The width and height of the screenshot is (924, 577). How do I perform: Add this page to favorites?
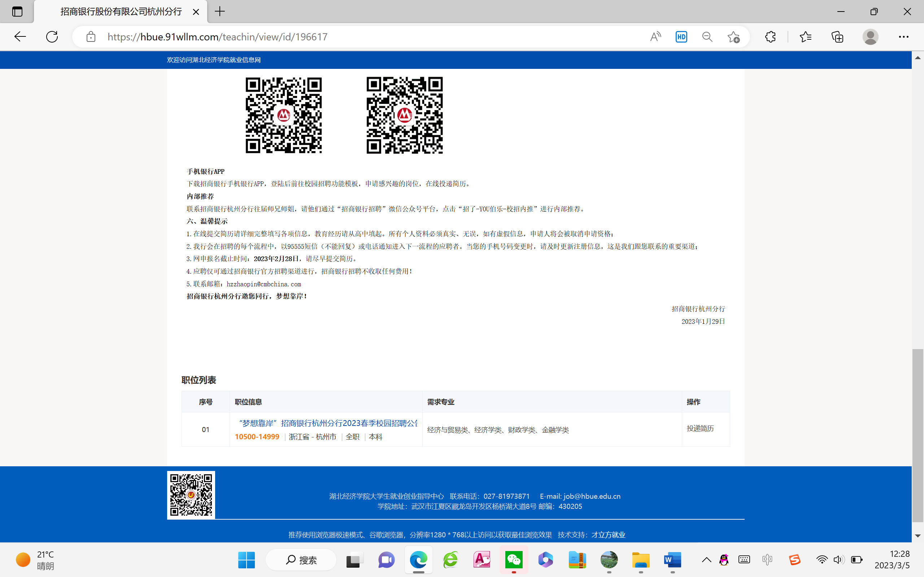pos(733,37)
